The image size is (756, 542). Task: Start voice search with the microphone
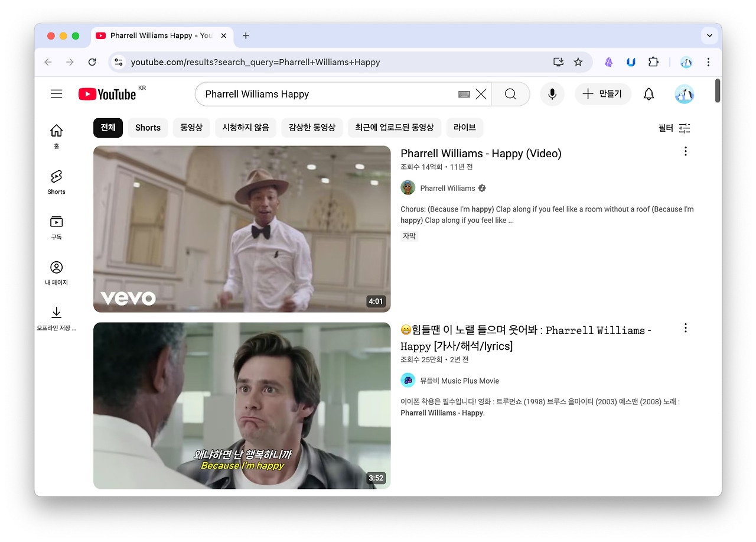[x=552, y=94]
